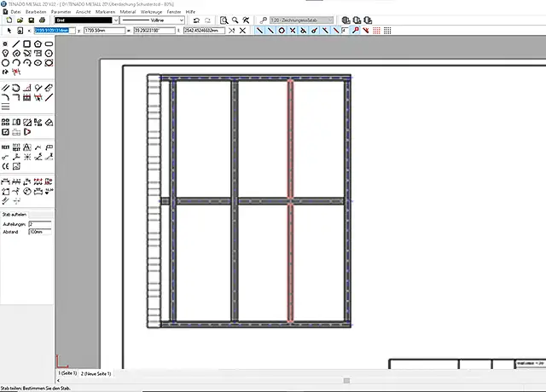Click the save file icon
The image size is (546, 392).
(31, 20)
